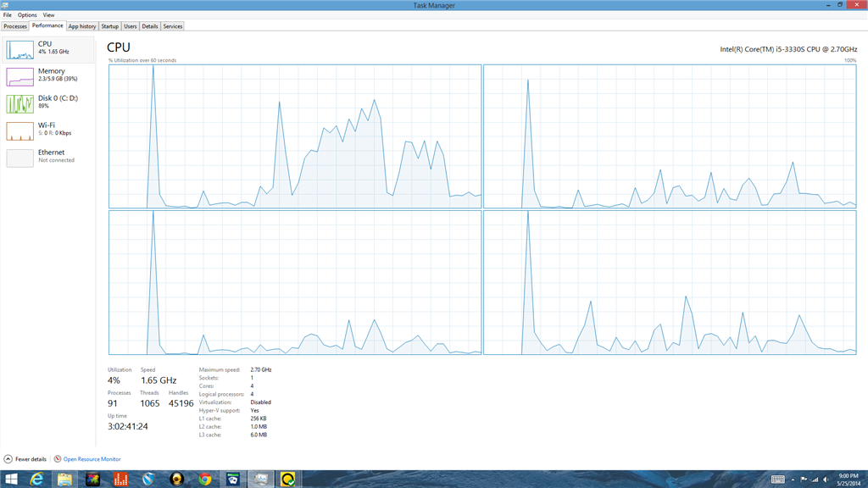View the Details tab
Viewport: 868px width, 488px height.
pyautogui.click(x=149, y=25)
